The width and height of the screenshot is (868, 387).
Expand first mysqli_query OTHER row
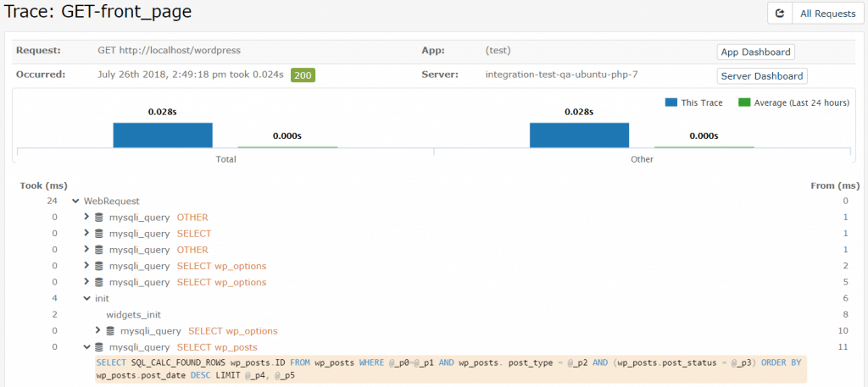click(x=86, y=218)
